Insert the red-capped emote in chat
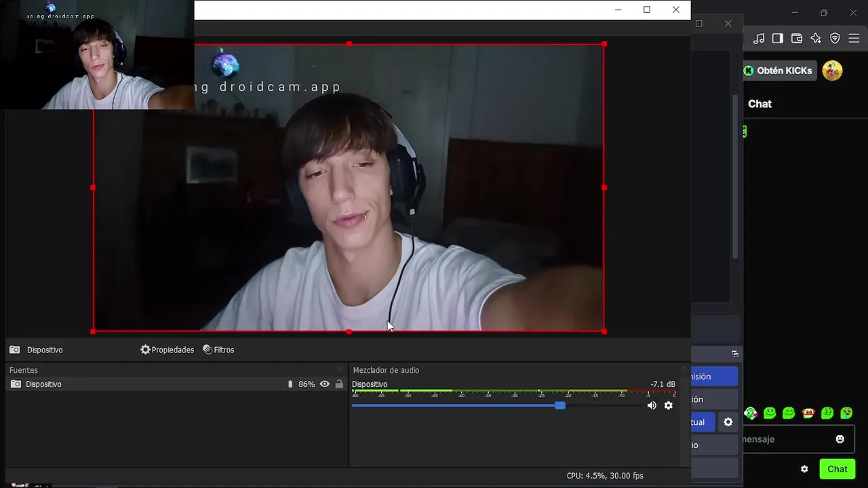The height and width of the screenshot is (488, 868). click(x=808, y=413)
